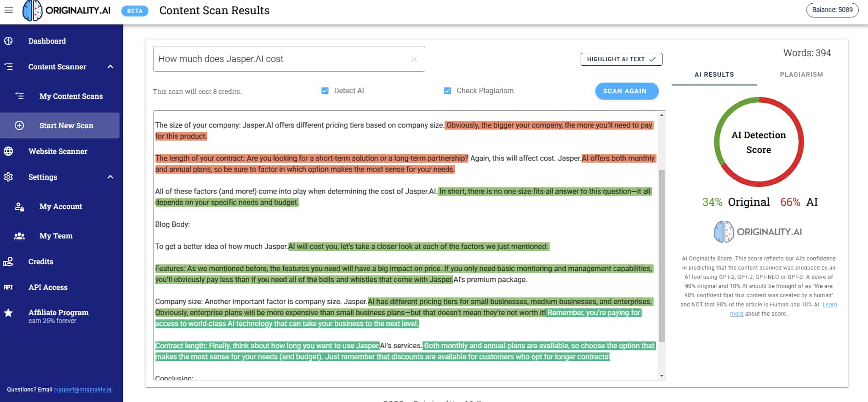Collapse the Content Scanner section
The width and height of the screenshot is (868, 402).
110,67
